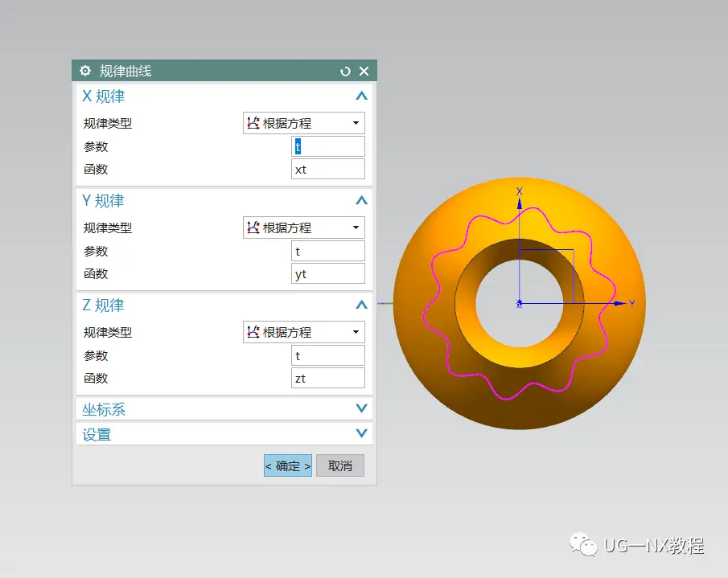Click the Z 规律 section heading text
Image resolution: width=728 pixels, height=578 pixels.
103,305
